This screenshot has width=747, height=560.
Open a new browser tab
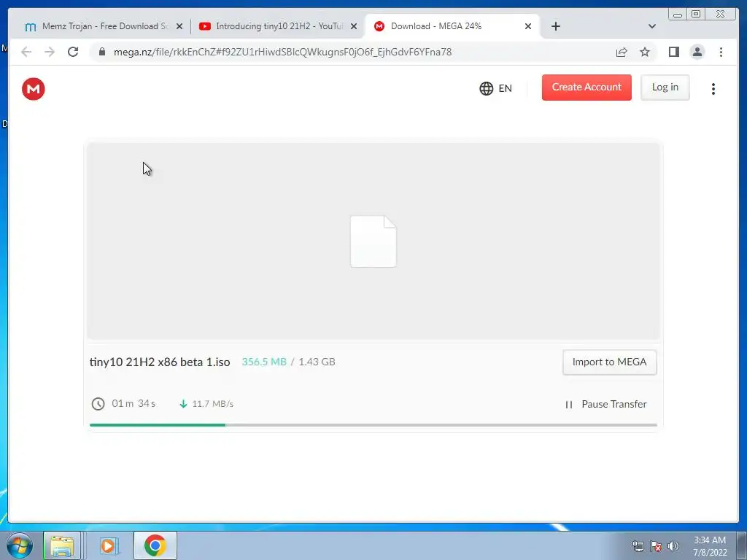pos(555,26)
